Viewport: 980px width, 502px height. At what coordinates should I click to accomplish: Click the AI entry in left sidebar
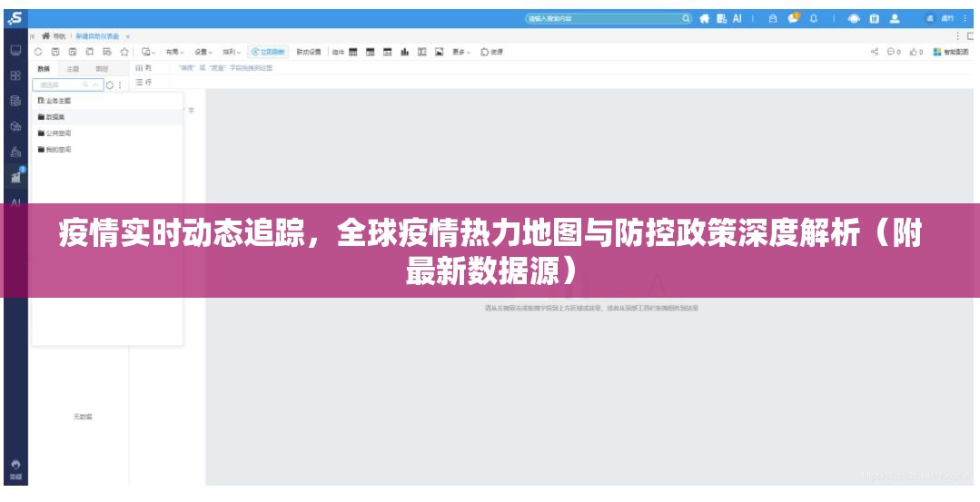(15, 202)
